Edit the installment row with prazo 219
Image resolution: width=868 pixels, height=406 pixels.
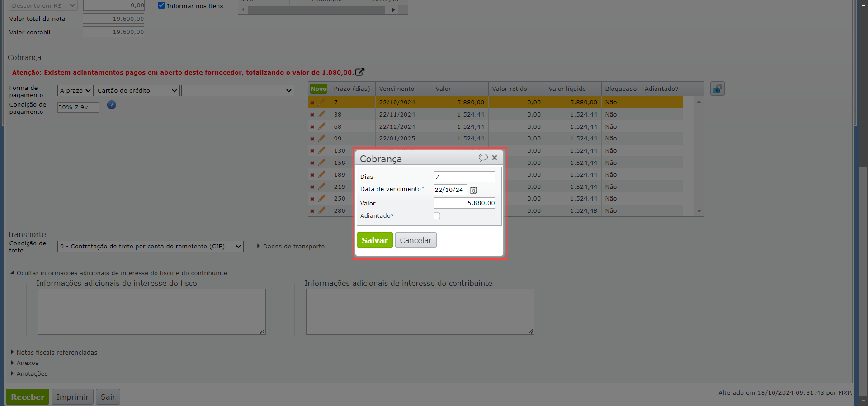(322, 187)
